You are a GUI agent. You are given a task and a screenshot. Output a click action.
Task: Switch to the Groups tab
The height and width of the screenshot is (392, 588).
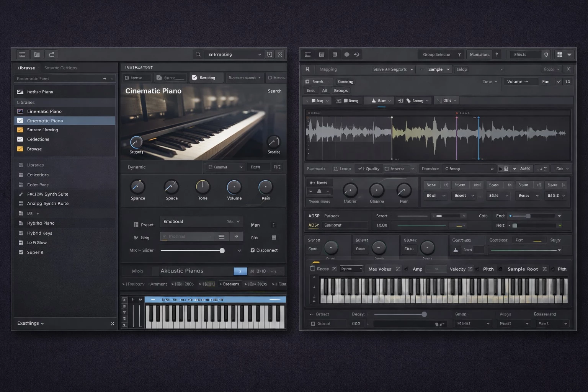[340, 91]
